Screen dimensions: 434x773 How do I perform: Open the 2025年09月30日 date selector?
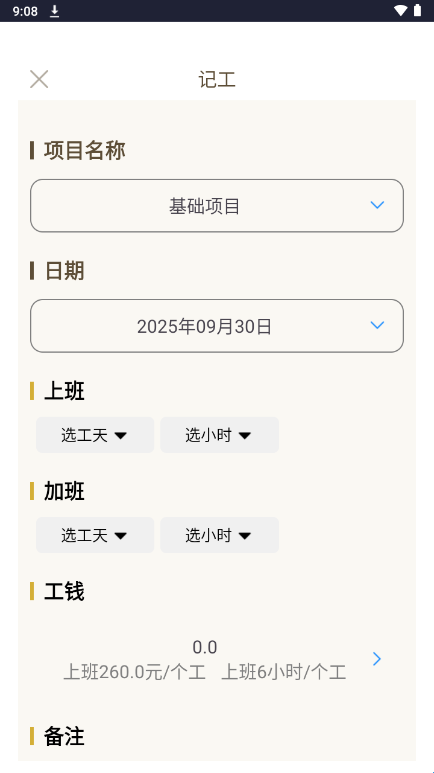click(x=217, y=326)
